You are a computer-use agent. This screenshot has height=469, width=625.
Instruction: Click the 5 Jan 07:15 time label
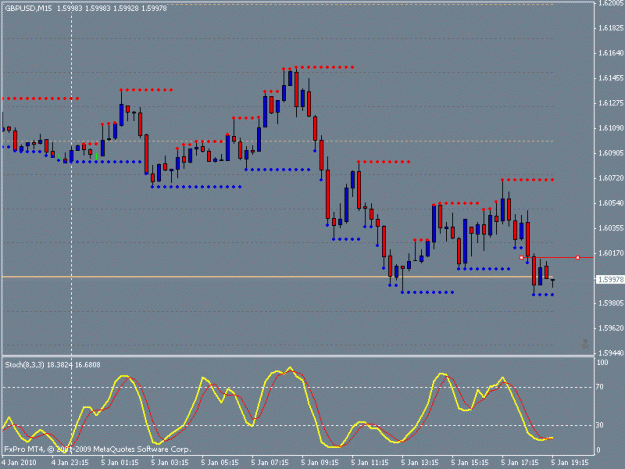click(x=270, y=463)
